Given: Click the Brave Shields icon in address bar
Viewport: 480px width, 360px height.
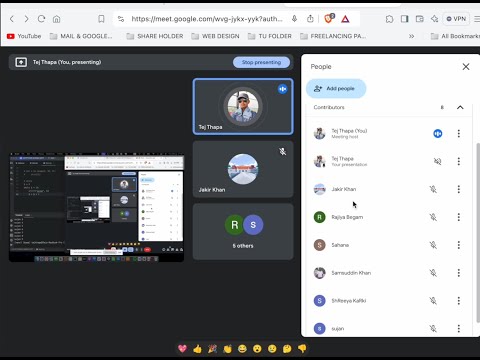Looking at the screenshot, I should coord(329,19).
